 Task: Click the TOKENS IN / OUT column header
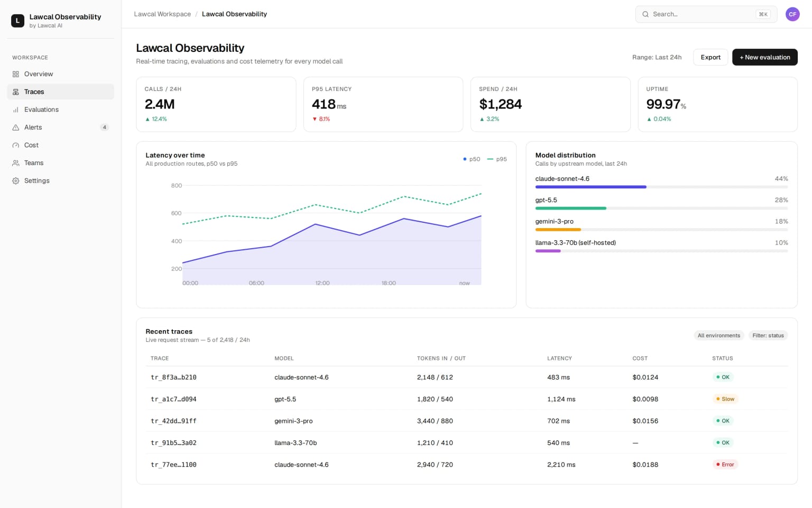(x=441, y=358)
